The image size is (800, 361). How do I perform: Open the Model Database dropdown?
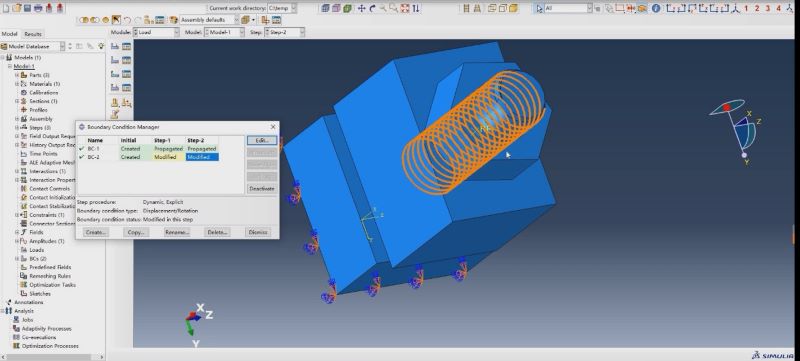point(33,46)
